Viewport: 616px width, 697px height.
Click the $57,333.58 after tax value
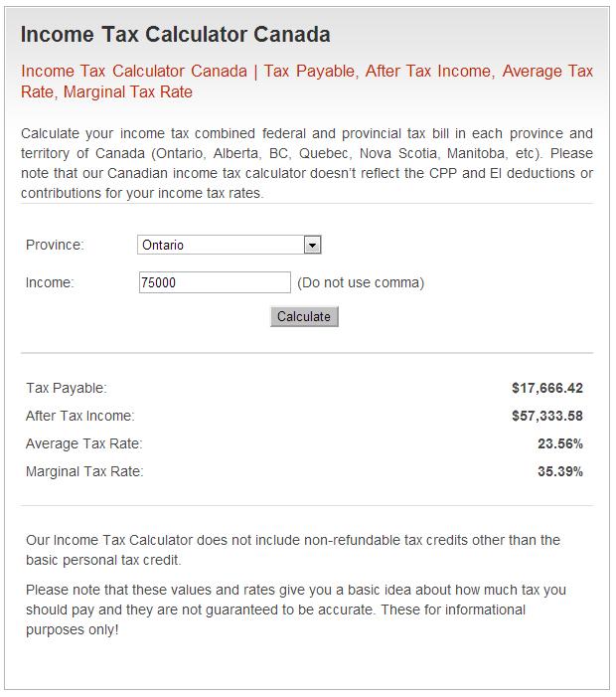(546, 416)
